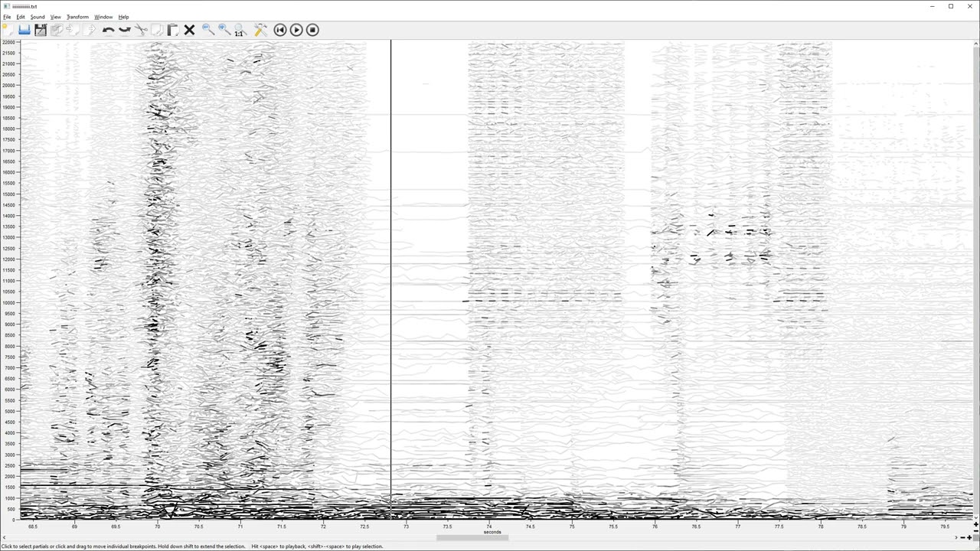This screenshot has height=551, width=980.
Task: Start playback with the Play button
Action: (296, 30)
